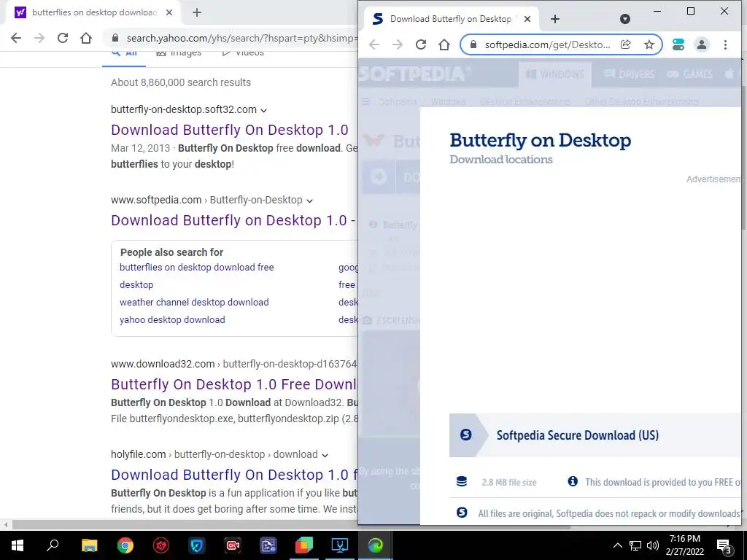Open new tab in Softpedia window
Screen dimensions: 747x560
tap(555, 19)
